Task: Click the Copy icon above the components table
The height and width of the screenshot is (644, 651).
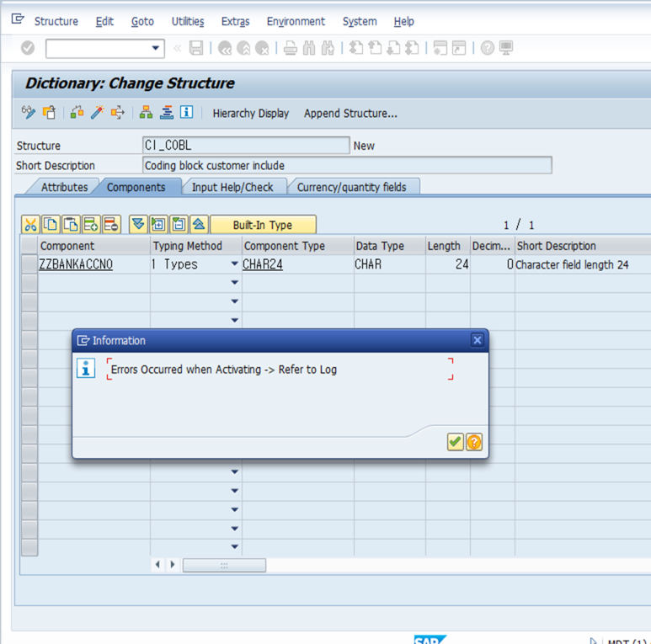Action: pyautogui.click(x=51, y=225)
